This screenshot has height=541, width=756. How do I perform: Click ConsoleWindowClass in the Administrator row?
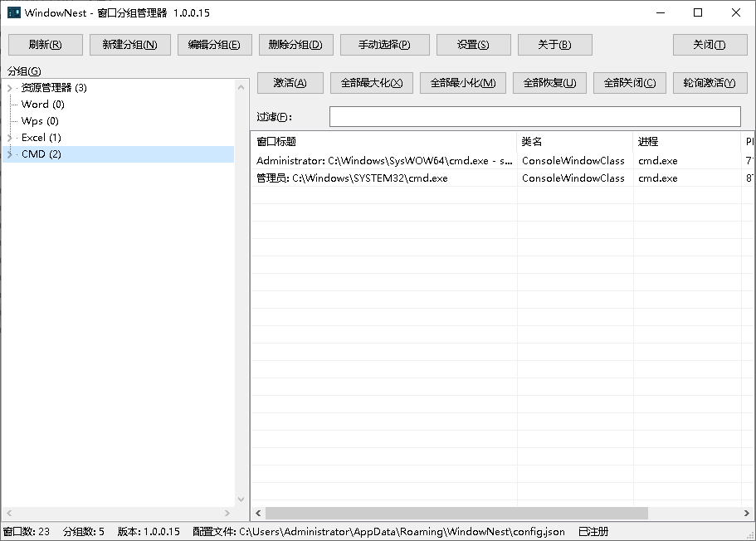click(573, 161)
